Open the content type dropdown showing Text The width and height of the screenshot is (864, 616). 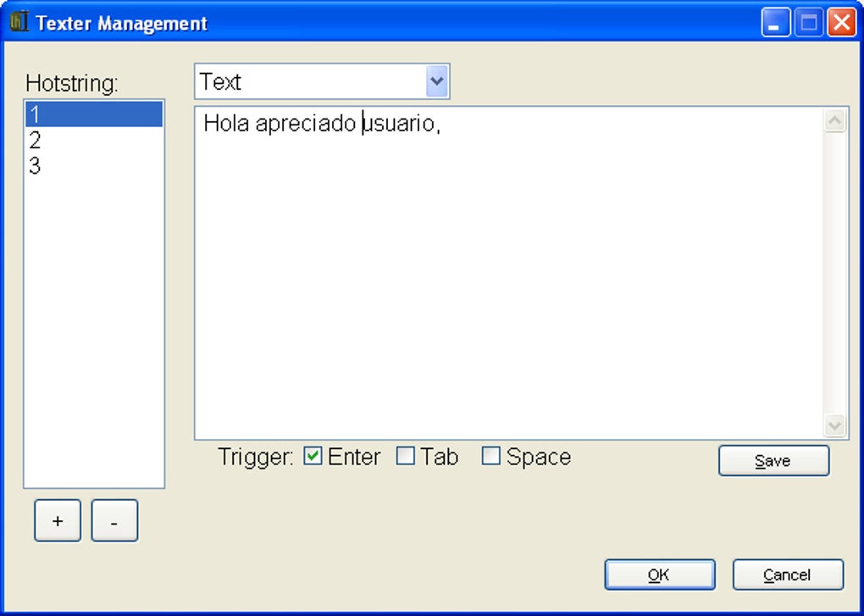click(x=437, y=80)
